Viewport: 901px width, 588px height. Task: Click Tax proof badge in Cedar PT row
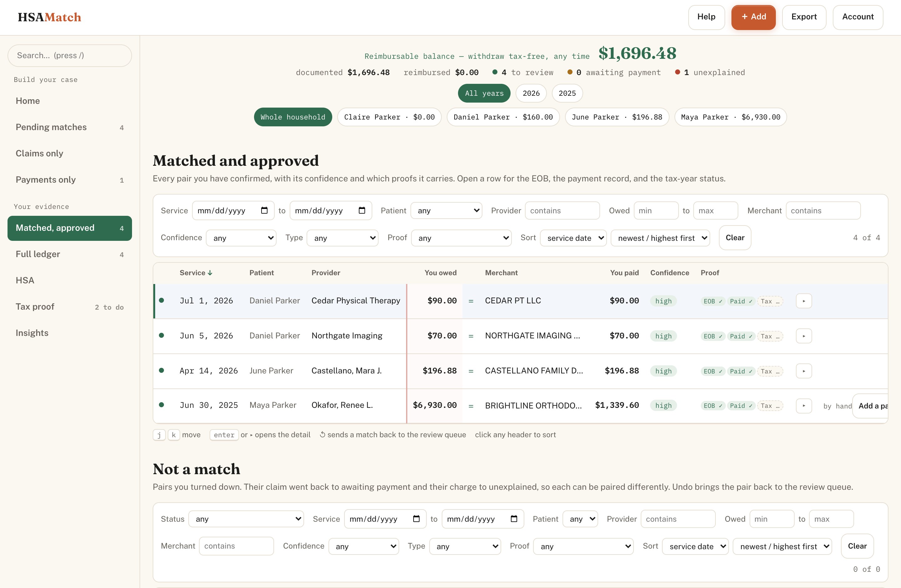pyautogui.click(x=770, y=301)
